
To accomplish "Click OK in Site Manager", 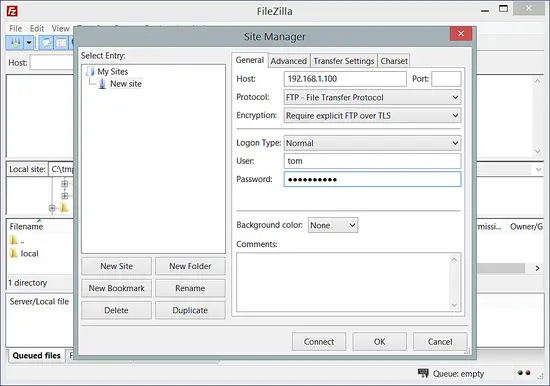I will point(380,342).
